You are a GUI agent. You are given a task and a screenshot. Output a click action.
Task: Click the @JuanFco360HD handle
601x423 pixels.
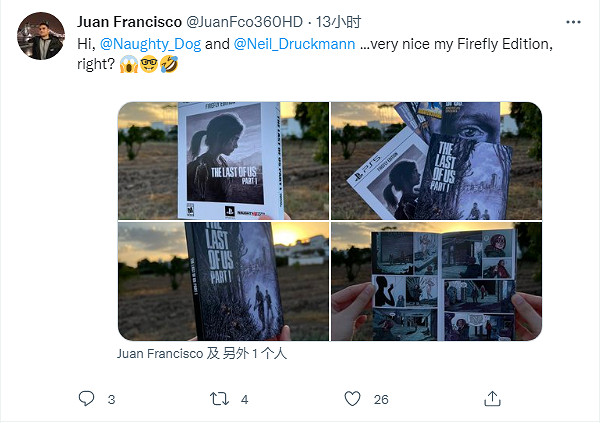(x=249, y=22)
